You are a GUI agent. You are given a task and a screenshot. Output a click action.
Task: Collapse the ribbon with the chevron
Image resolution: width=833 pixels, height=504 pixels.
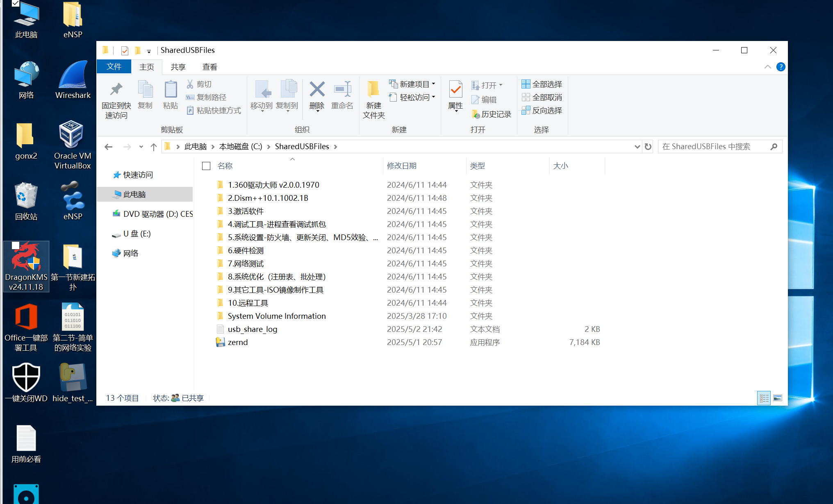[767, 67]
